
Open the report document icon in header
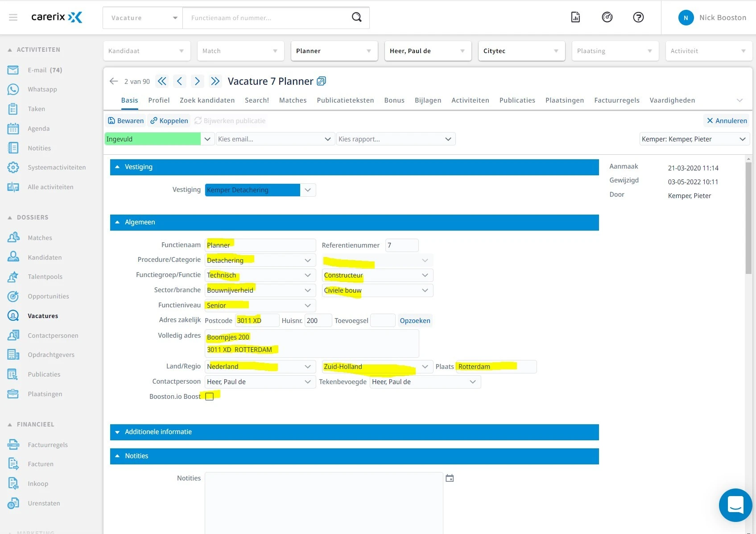[x=575, y=17]
